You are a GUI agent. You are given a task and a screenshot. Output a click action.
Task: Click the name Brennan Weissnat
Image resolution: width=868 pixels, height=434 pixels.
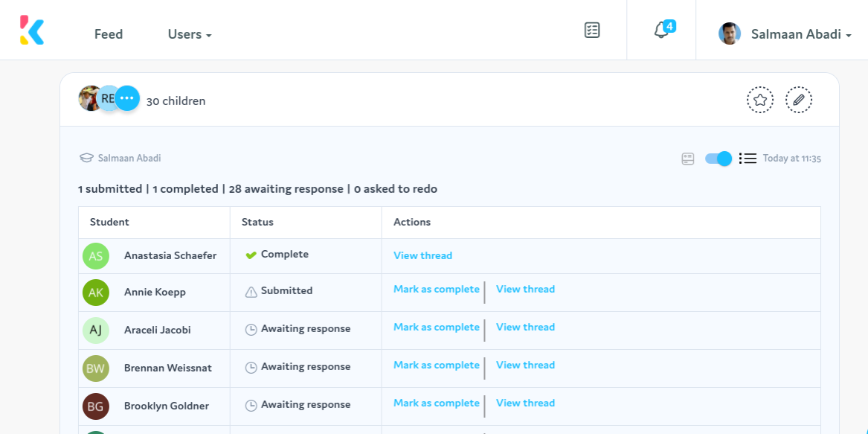point(168,368)
